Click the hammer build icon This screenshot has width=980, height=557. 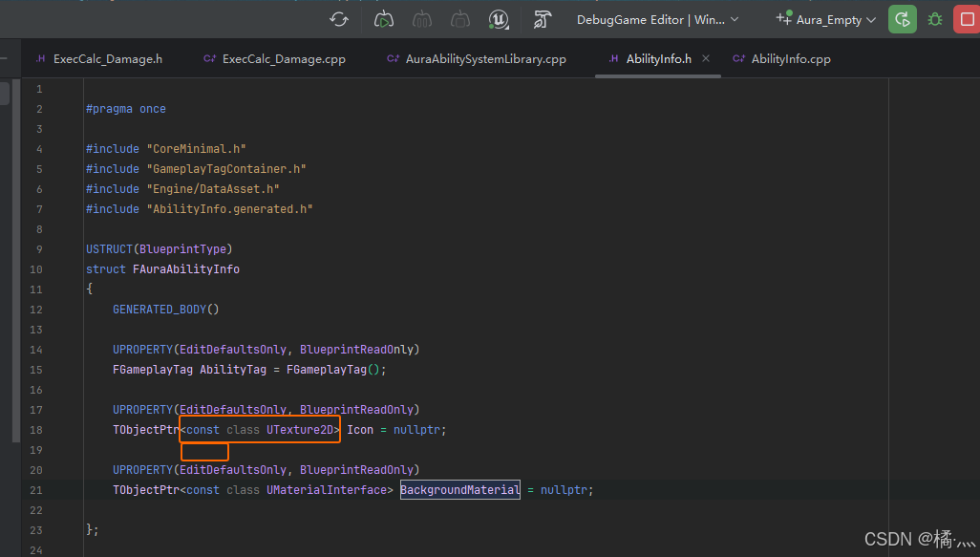coord(542,19)
